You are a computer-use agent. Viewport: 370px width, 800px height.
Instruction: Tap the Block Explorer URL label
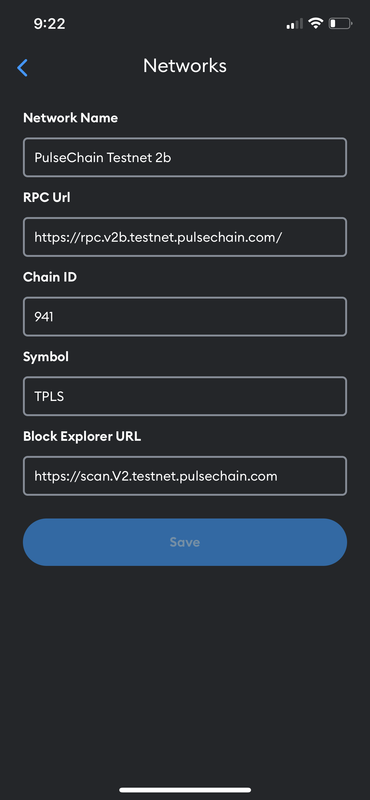[82, 436]
